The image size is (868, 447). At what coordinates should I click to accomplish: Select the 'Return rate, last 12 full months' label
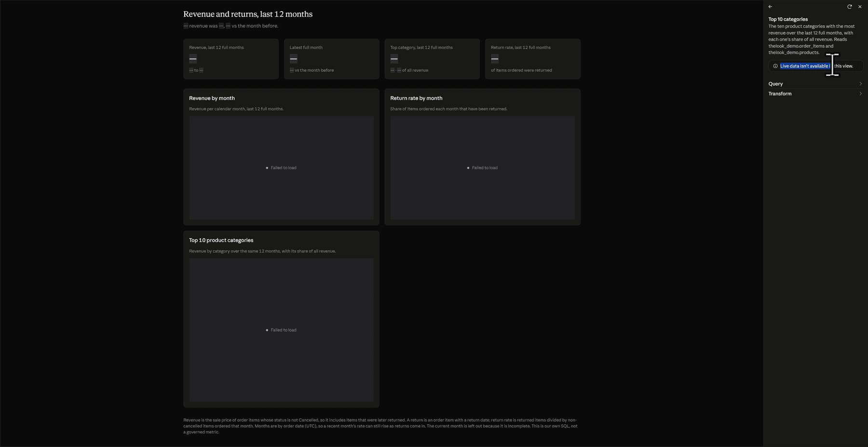tap(521, 47)
